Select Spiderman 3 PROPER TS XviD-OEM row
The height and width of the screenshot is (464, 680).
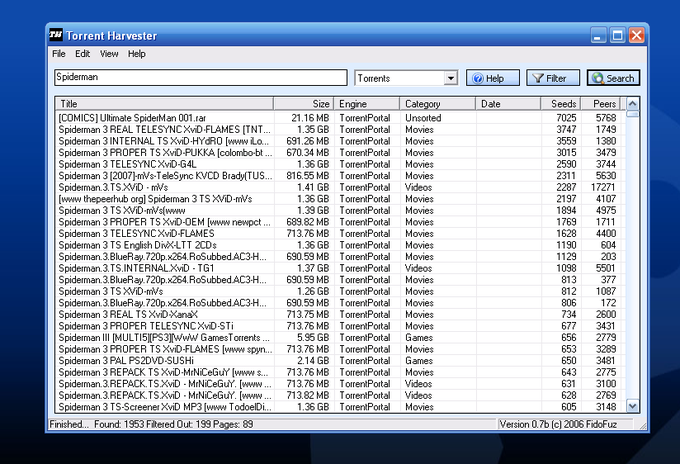coord(342,222)
